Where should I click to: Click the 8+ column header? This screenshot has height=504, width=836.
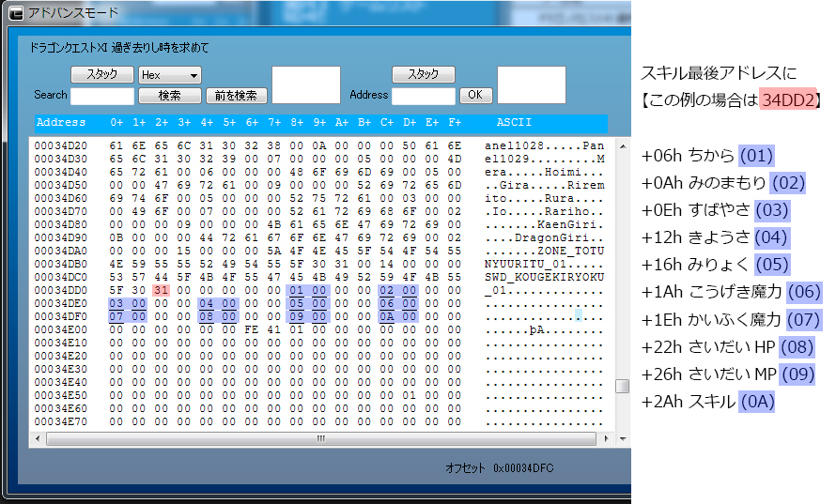297,123
